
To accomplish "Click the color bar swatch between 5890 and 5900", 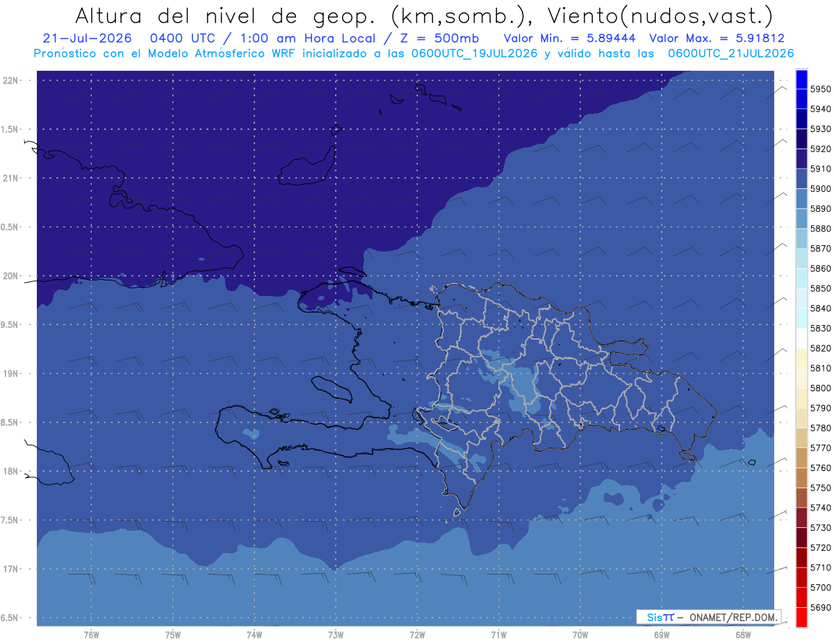I will click(x=801, y=199).
